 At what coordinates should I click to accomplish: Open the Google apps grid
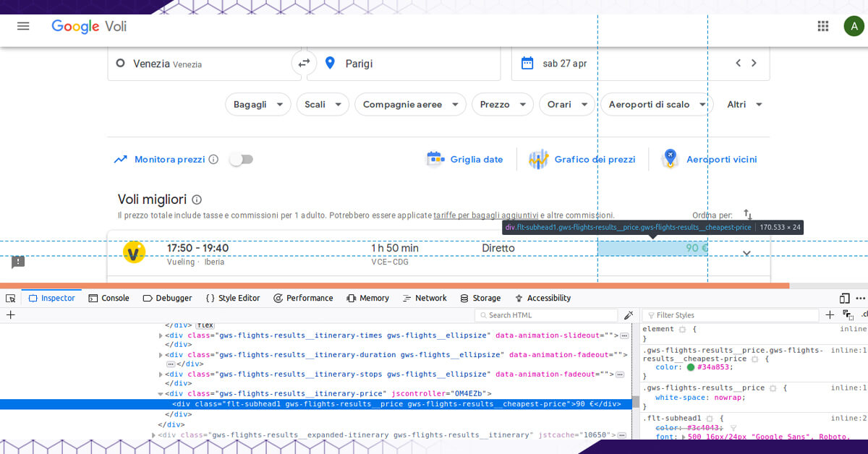point(823,26)
